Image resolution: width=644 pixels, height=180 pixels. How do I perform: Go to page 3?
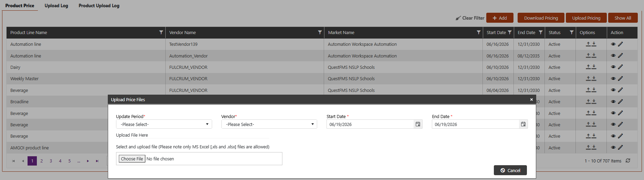51,161
